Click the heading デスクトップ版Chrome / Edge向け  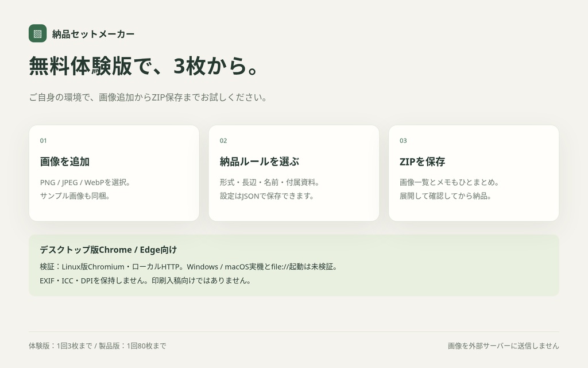pyautogui.click(x=109, y=250)
